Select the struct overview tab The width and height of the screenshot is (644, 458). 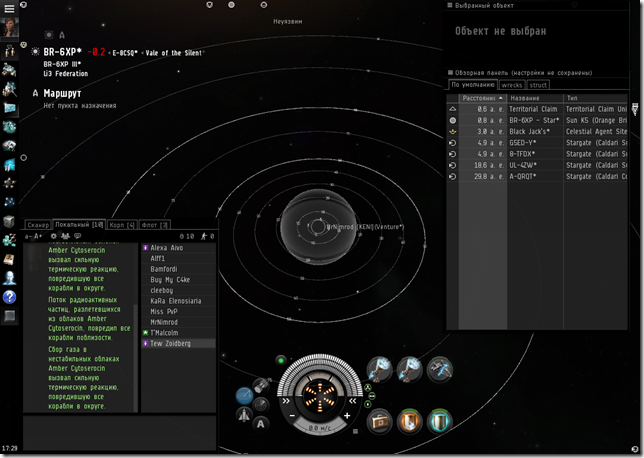click(x=538, y=85)
